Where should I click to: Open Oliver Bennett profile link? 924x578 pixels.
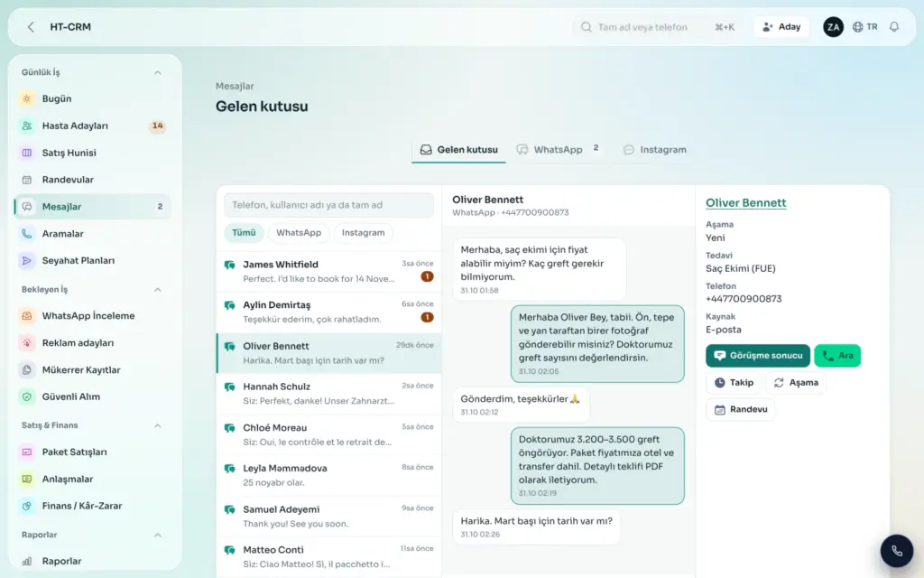(x=746, y=203)
